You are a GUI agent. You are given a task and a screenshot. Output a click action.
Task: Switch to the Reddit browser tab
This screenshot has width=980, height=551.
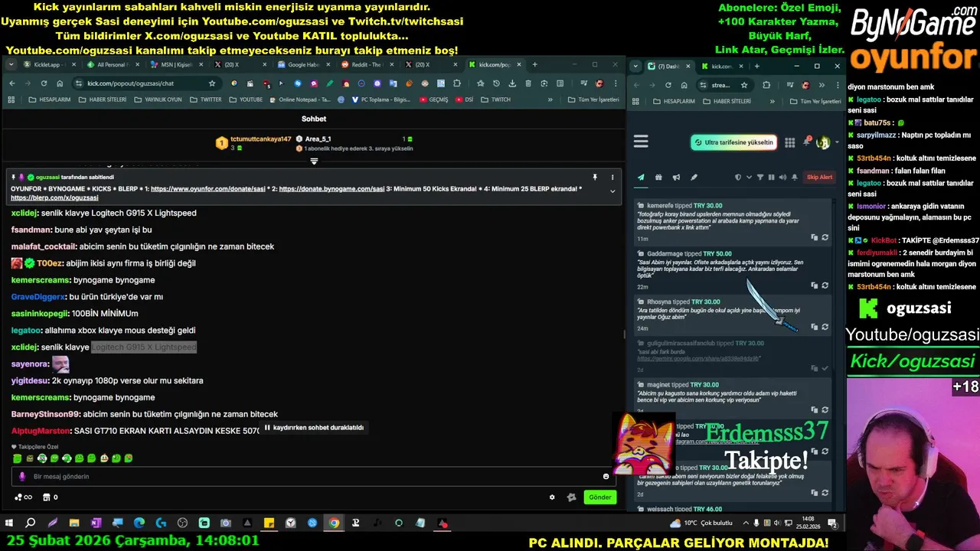coord(367,65)
